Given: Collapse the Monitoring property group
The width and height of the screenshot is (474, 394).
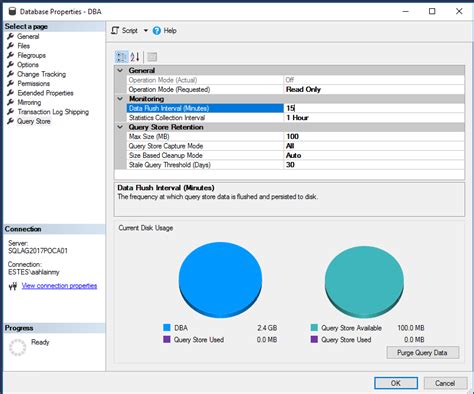Looking at the screenshot, I should [120, 99].
